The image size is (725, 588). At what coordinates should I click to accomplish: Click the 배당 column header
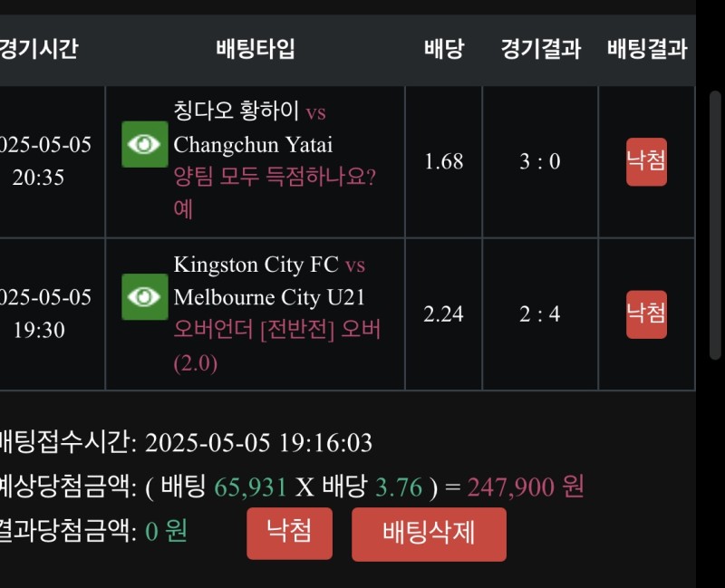(x=443, y=49)
